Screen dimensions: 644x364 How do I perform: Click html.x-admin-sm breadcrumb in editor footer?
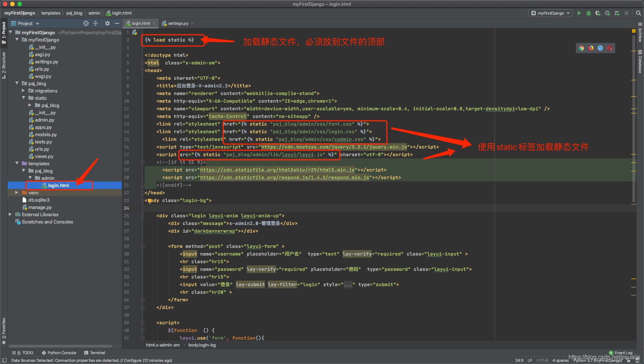pyautogui.click(x=163, y=345)
